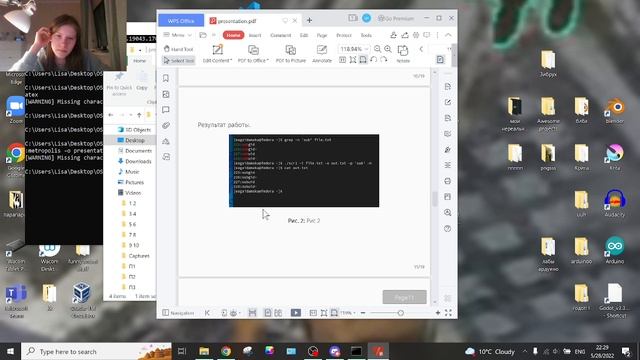Select the Hand Tool in WPS toolbar
640x360 pixels.
point(178,49)
